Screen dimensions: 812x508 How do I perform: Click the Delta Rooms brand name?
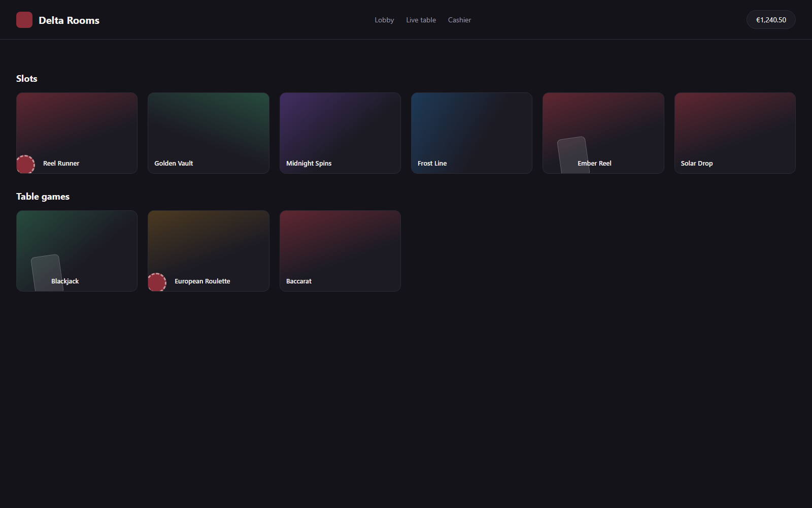(x=69, y=20)
